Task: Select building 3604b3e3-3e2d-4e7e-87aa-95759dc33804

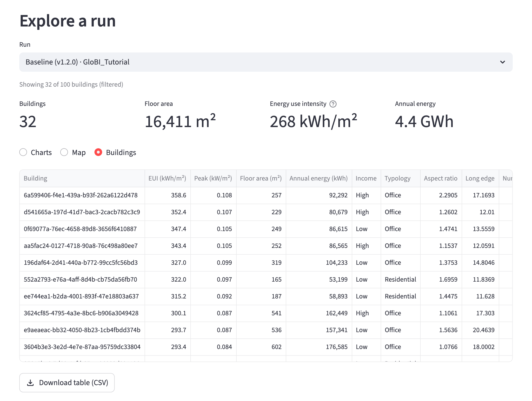Action: 82,347
